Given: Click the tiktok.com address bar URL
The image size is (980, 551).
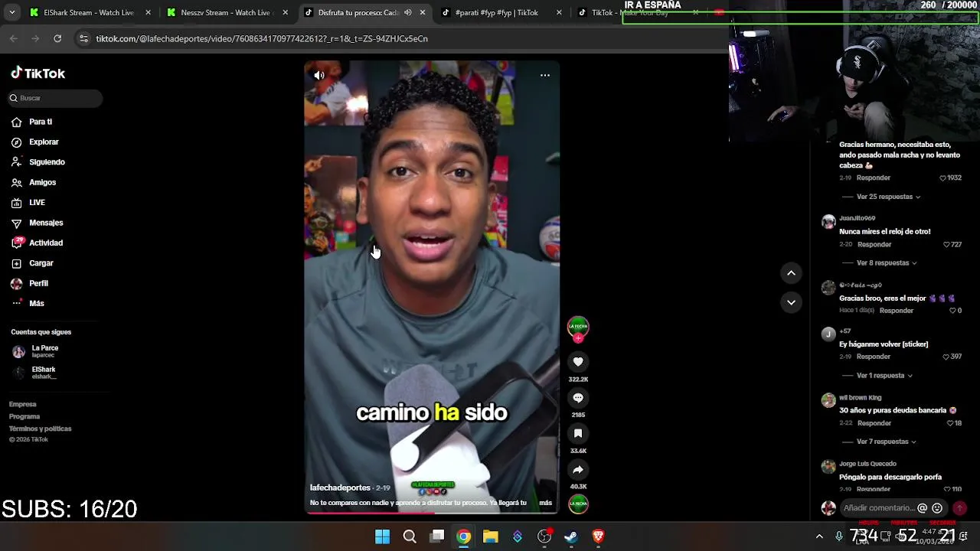Looking at the screenshot, I should click(x=262, y=38).
